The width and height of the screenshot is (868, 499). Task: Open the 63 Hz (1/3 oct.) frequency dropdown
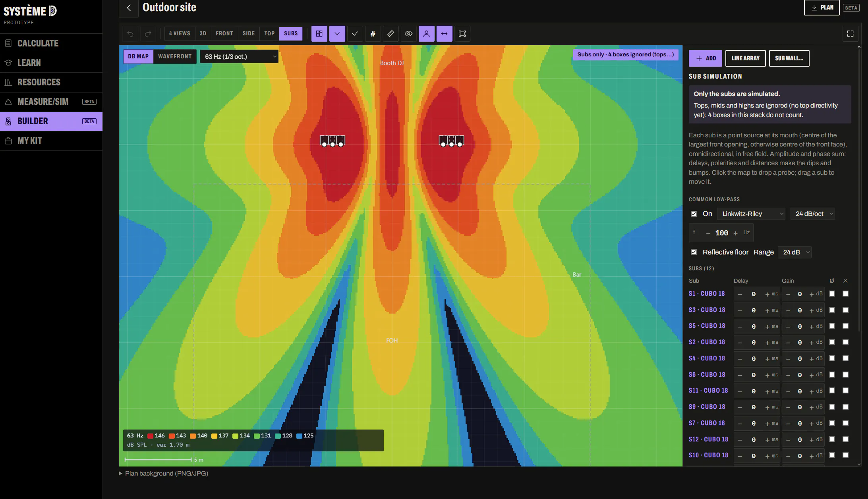239,56
